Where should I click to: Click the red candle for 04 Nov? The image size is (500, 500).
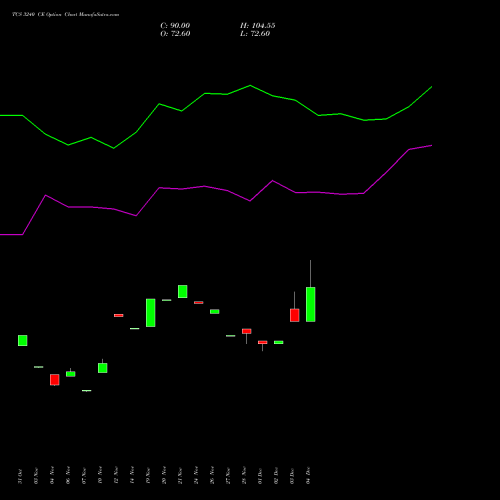tap(55, 380)
